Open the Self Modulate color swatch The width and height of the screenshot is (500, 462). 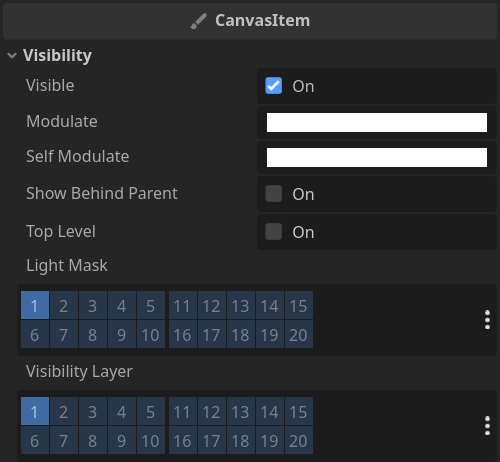(x=377, y=157)
